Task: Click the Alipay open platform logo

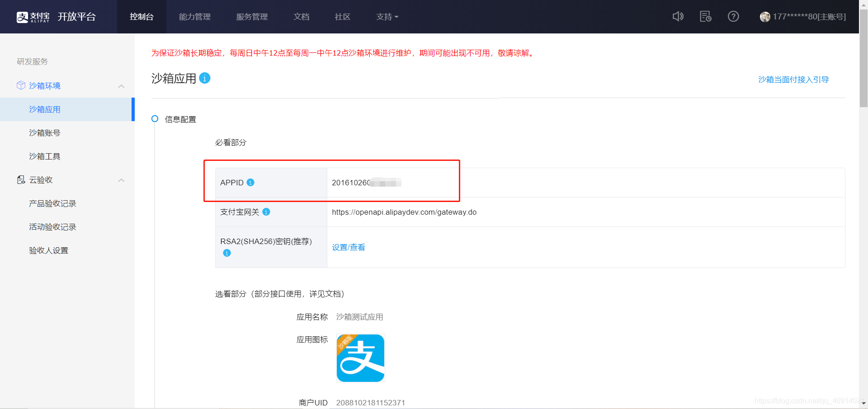Action: 56,17
